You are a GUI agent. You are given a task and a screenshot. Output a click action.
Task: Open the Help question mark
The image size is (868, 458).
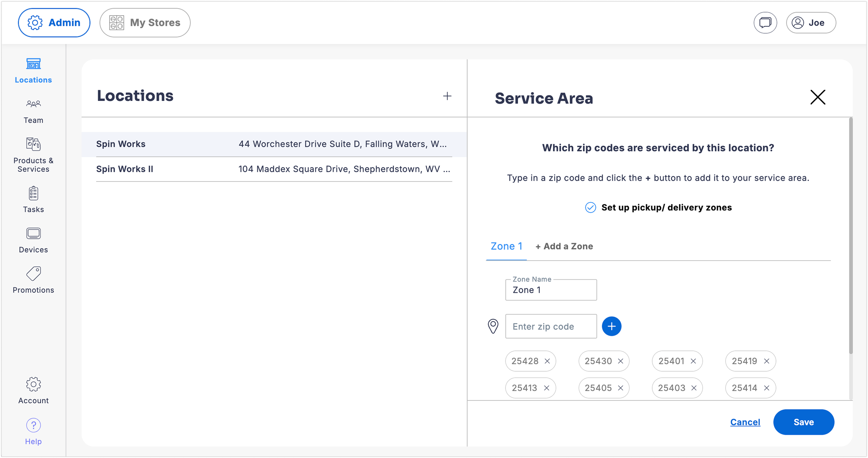pos(33,425)
